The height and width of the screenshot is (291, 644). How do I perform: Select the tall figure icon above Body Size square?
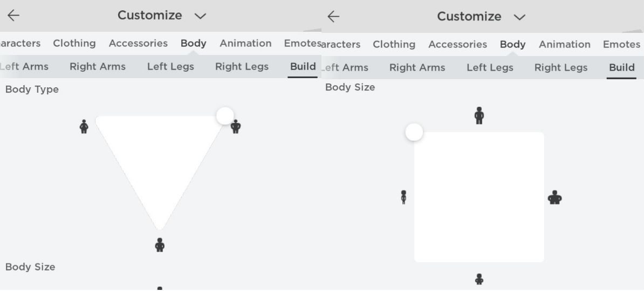[479, 115]
